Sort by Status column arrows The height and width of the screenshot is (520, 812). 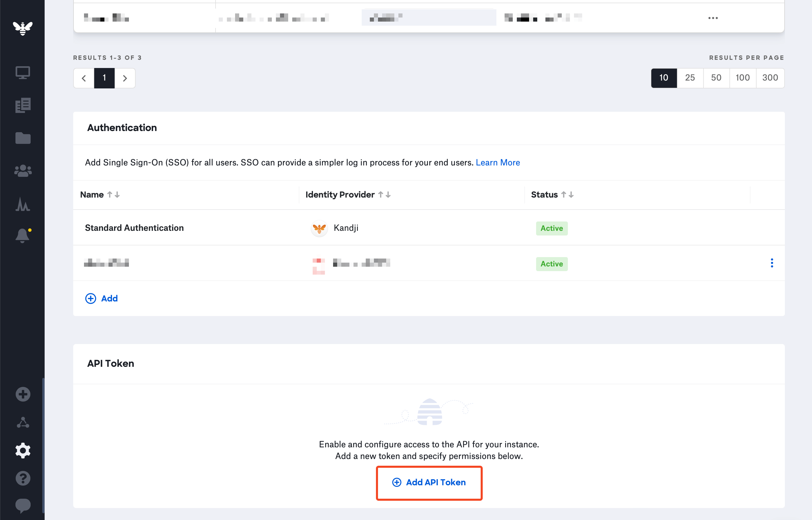[x=567, y=195]
